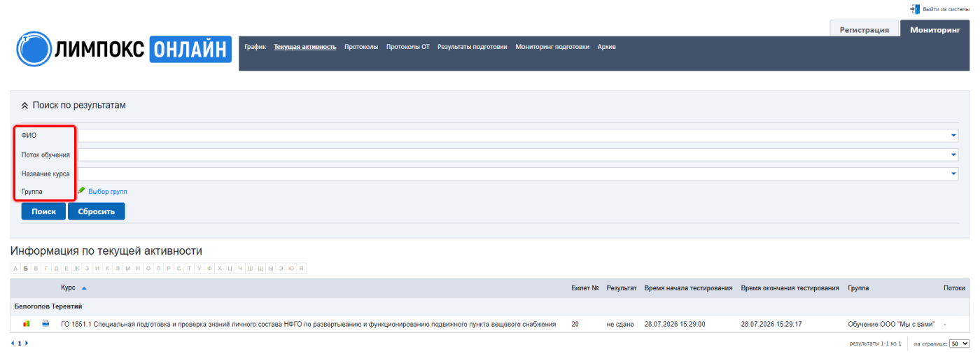This screenshot has height=361, width=980.
Task: Filter by letter К in alphabet bar
Action: tap(107, 268)
